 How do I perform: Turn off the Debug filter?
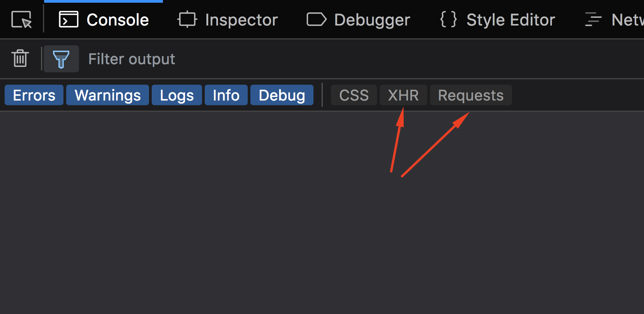pyautogui.click(x=282, y=95)
